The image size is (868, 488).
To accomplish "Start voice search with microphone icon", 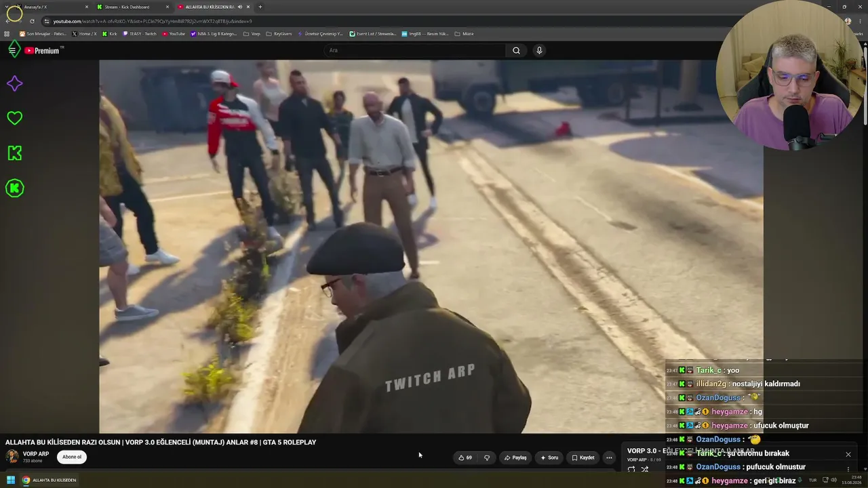I will click(539, 50).
